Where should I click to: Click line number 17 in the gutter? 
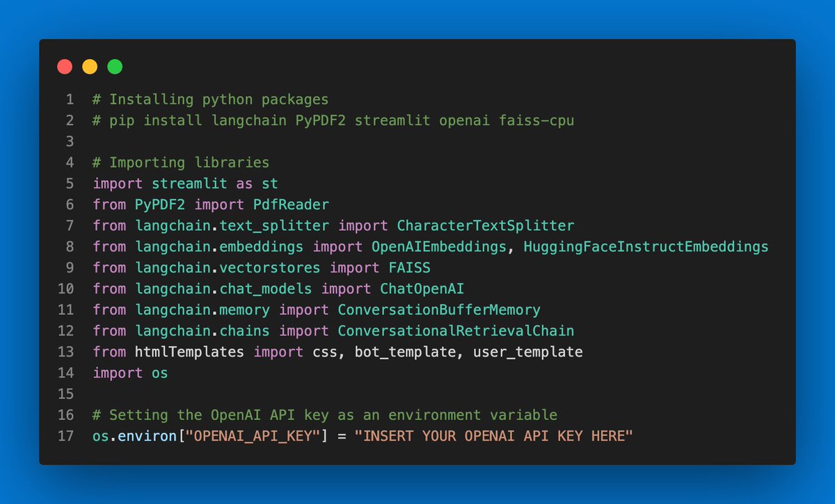(65, 436)
